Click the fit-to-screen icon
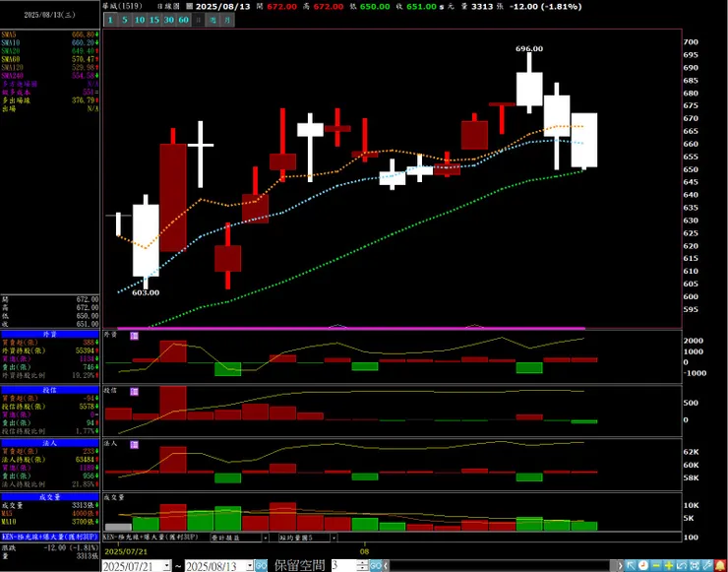 [x=695, y=565]
